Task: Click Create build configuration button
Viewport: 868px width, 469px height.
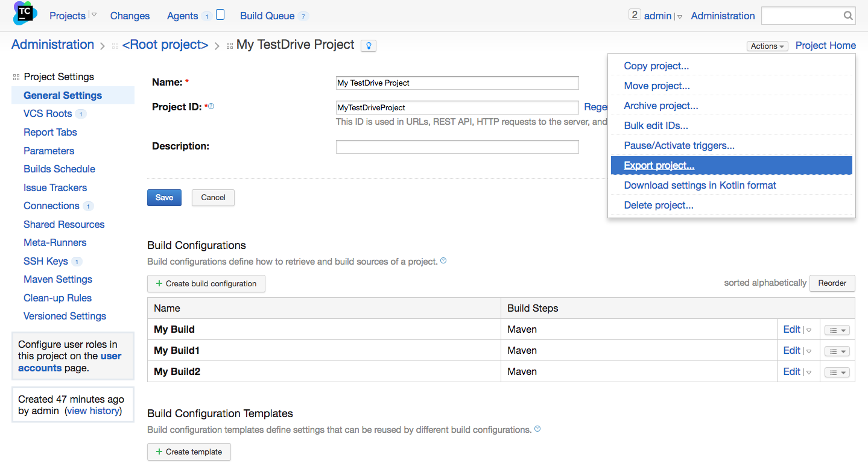Action: click(x=206, y=284)
